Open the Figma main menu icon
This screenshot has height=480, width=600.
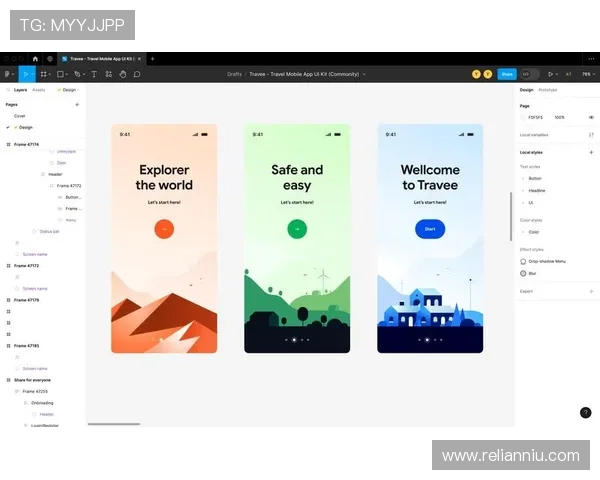click(x=7, y=74)
